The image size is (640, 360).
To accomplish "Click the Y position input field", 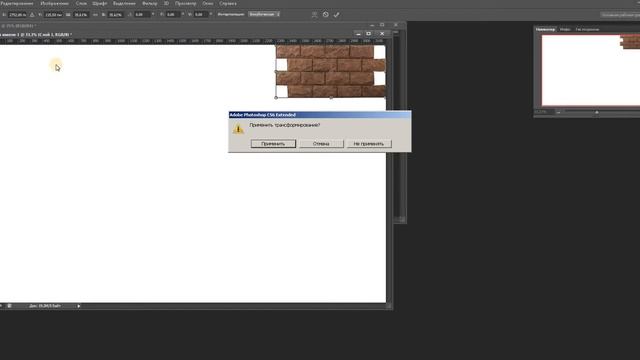I will (53, 15).
